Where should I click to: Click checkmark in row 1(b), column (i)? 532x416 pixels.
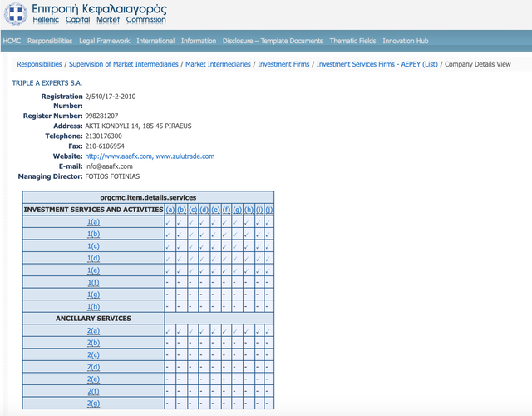pyautogui.click(x=259, y=235)
